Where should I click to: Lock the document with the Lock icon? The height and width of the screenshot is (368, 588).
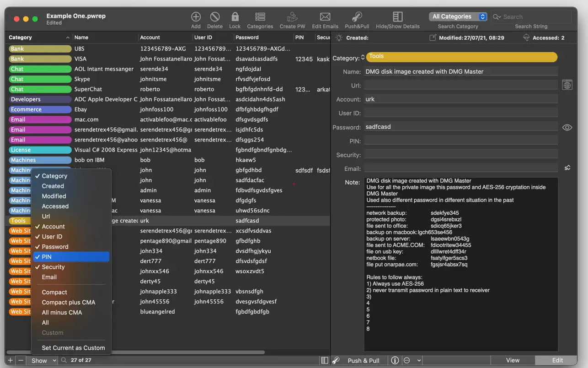click(x=235, y=17)
